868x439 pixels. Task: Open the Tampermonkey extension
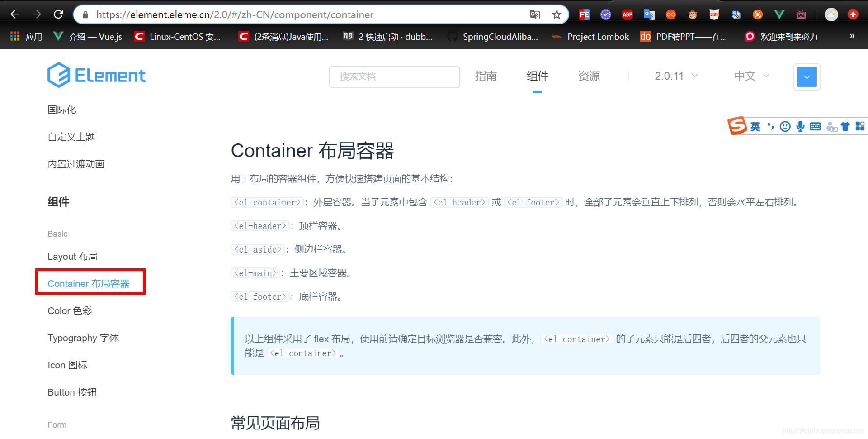[x=692, y=14]
